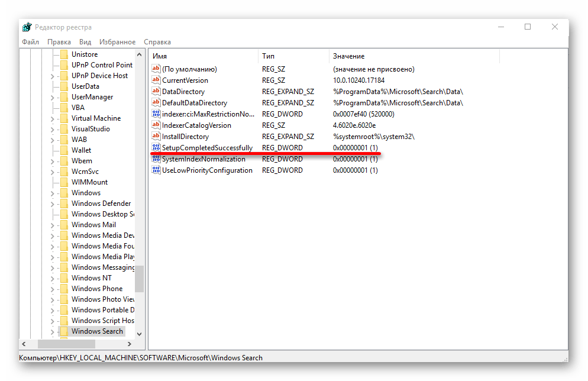
Task: Sort values by the Тип column header
Action: 269,56
